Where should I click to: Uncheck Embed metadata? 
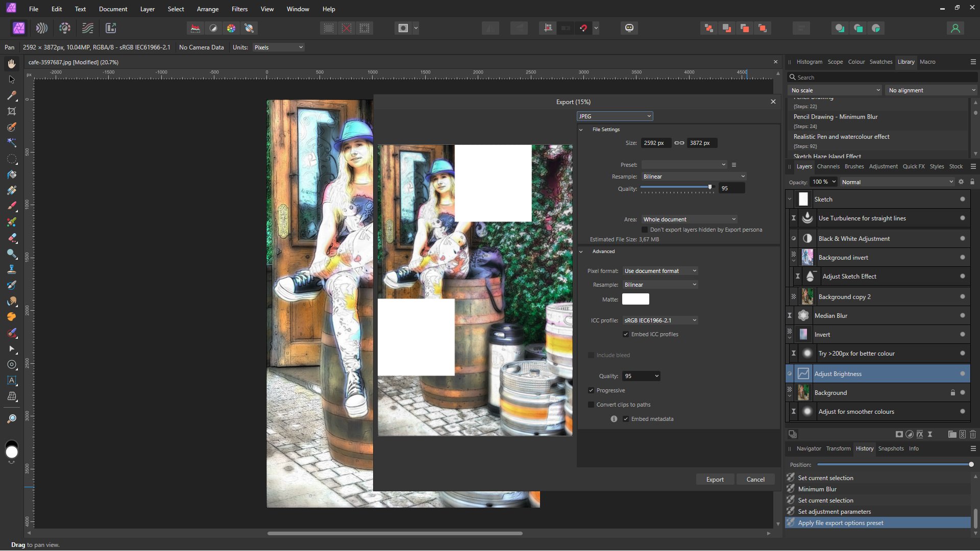coord(626,419)
